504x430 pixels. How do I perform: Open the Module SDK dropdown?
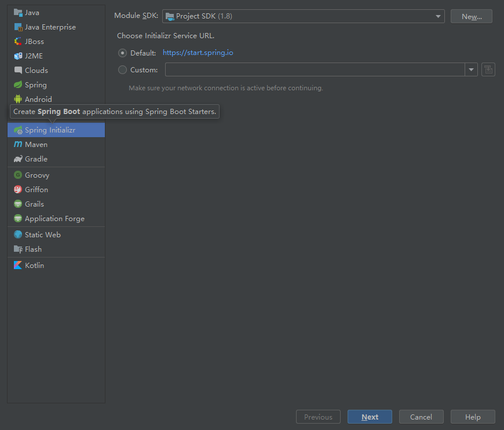pos(304,16)
